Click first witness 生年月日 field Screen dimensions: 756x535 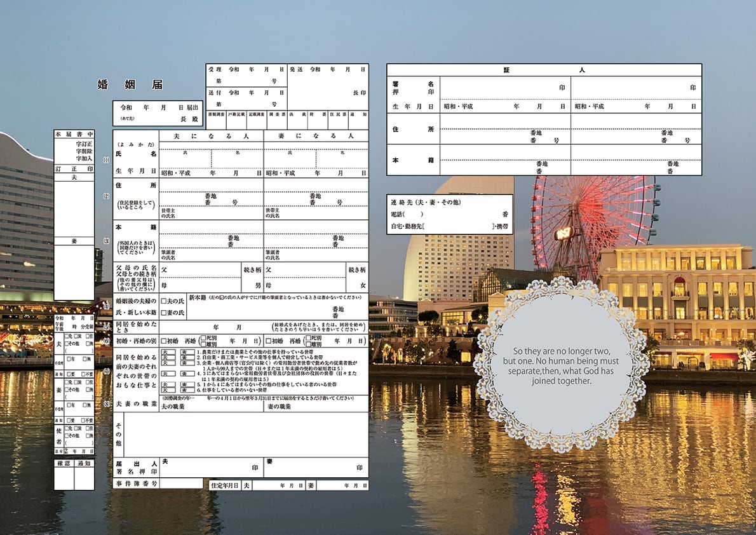(505, 106)
